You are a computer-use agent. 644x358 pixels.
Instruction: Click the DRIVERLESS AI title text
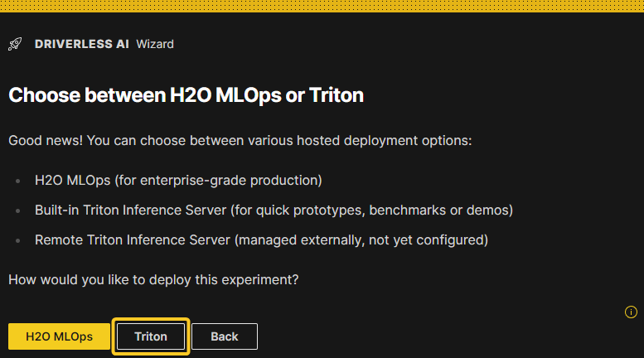tap(82, 44)
